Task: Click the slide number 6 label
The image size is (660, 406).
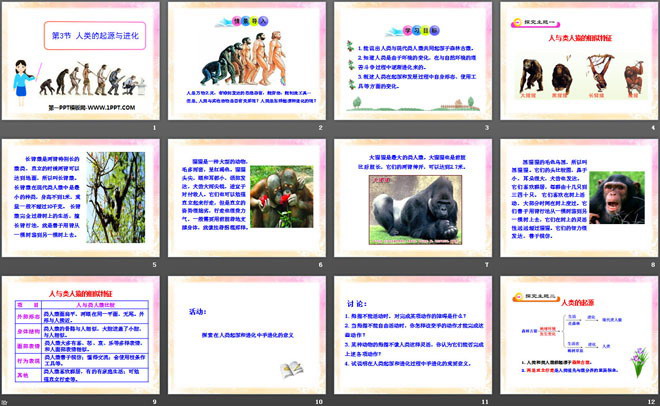Action: [321, 265]
